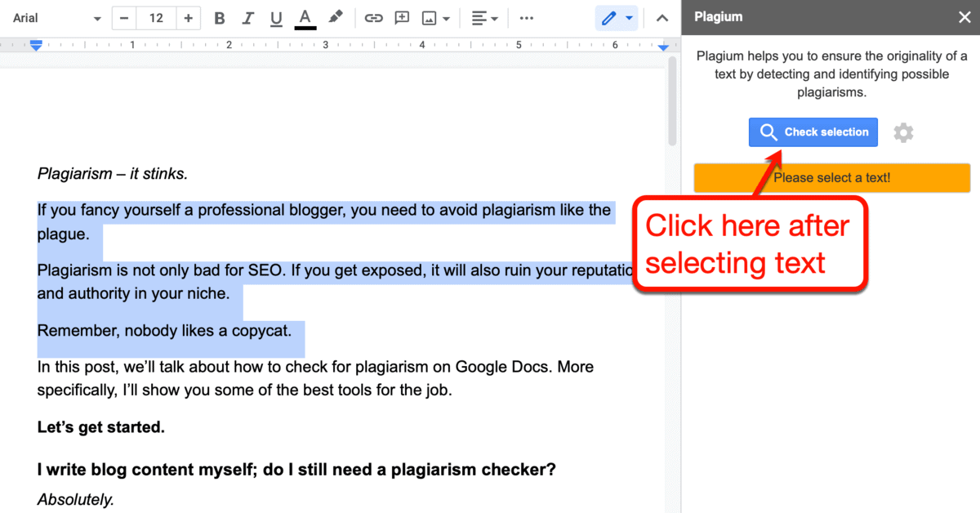
Task: Open the alignment options dropdown
Action: pyautogui.click(x=485, y=18)
